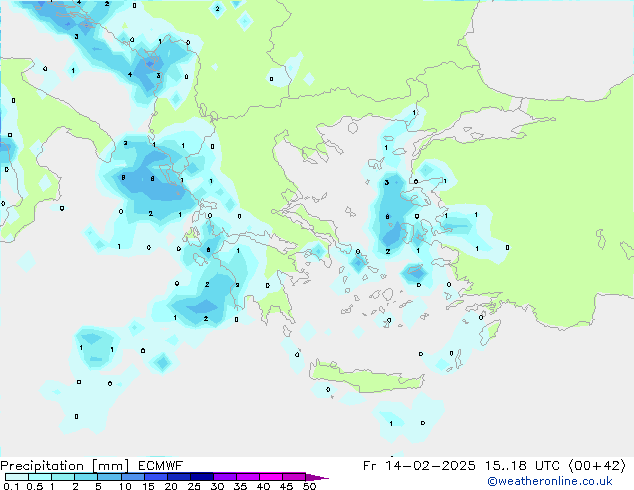Select the 40–45 mm magenta legend swatch
634x490 pixels.
coord(271,477)
